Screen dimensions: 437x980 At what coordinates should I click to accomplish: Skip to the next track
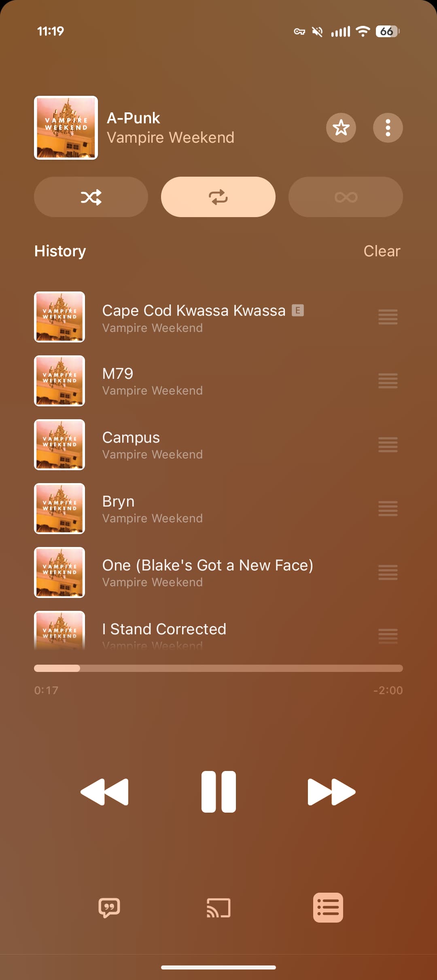point(332,792)
